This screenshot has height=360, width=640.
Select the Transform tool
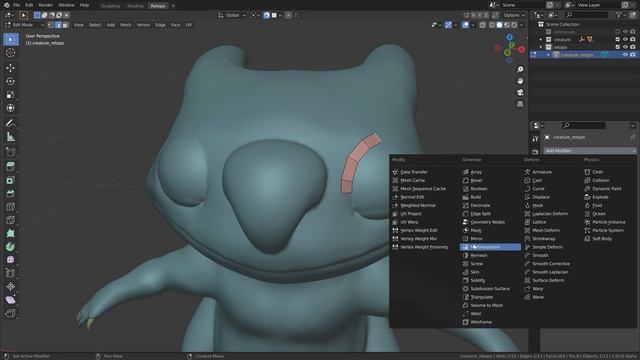click(x=11, y=108)
